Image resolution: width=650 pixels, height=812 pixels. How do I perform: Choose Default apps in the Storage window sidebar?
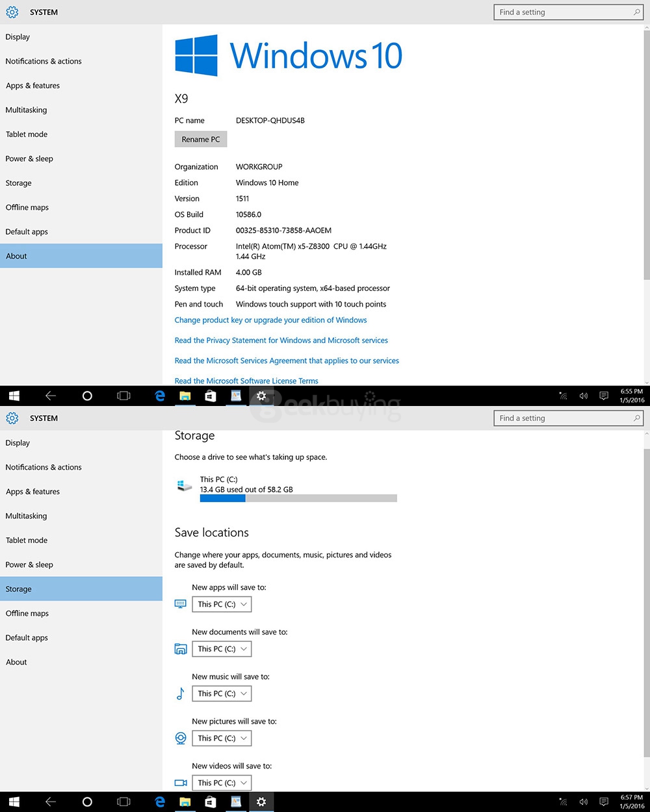tap(81, 638)
